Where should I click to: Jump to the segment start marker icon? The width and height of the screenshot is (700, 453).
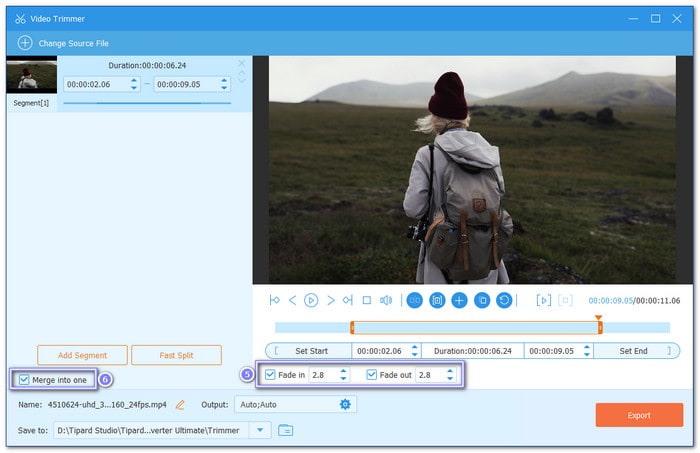click(x=275, y=300)
